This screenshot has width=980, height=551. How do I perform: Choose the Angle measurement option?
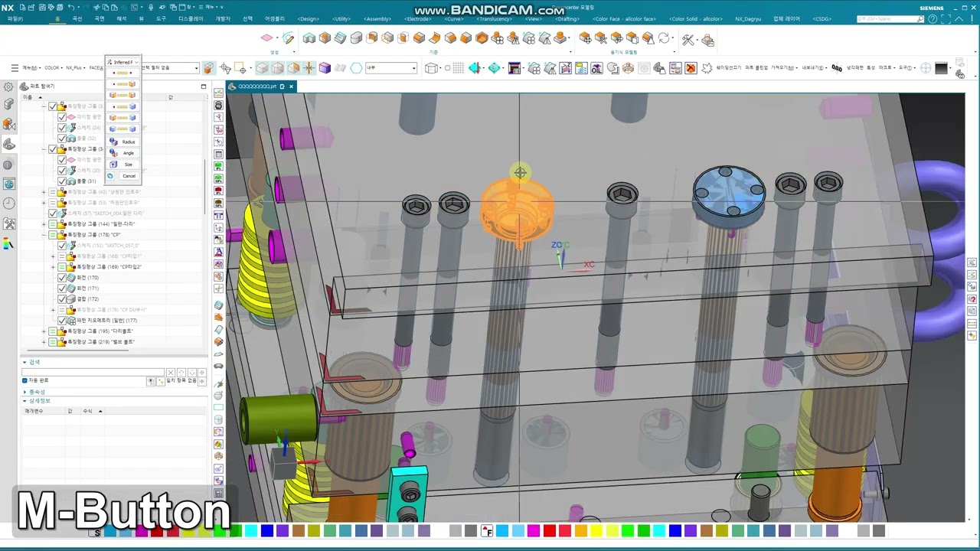tap(122, 153)
